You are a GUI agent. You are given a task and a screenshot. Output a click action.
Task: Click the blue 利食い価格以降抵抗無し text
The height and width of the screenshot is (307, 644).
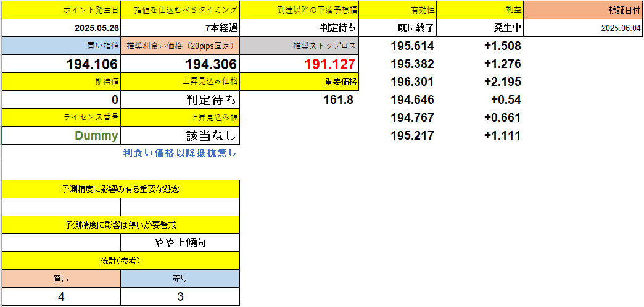pyautogui.click(x=180, y=153)
